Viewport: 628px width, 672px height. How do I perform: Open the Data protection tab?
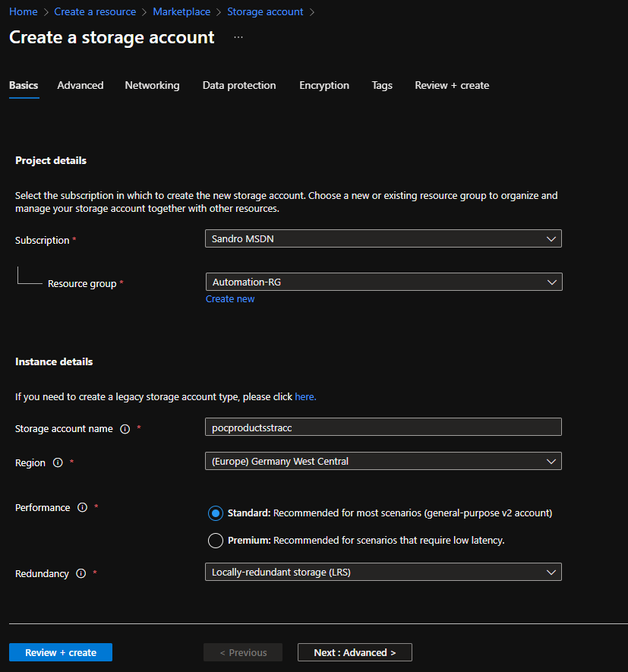coord(239,86)
